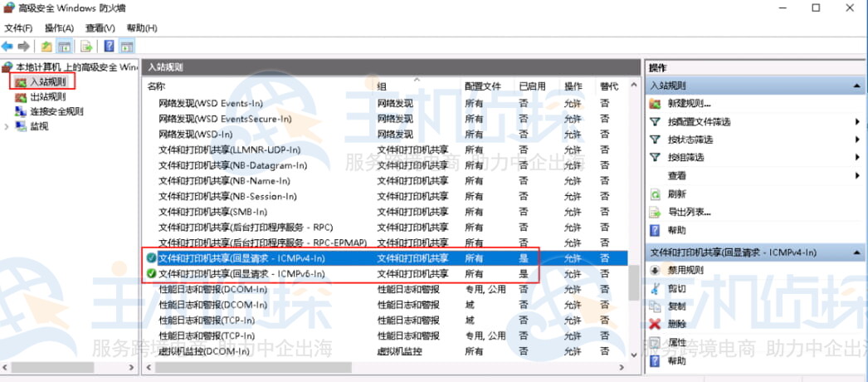This screenshot has height=382, width=868.
Task: Click the enabled-status icon of ICMPv4-In rule
Action: click(x=150, y=258)
